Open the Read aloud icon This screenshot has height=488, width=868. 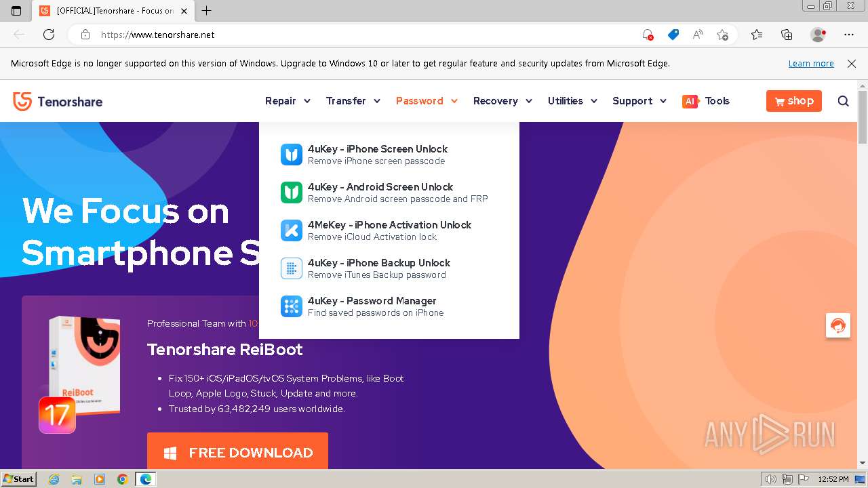(698, 35)
